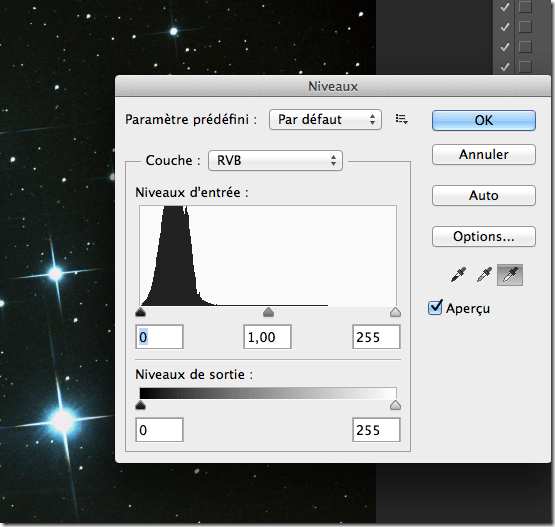The height and width of the screenshot is (527, 555).
Task: Apply automatic levels with Auto
Action: click(484, 195)
